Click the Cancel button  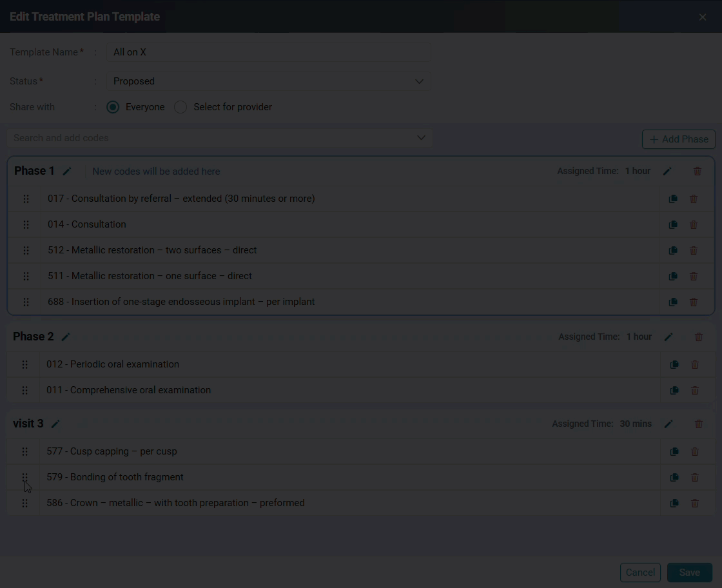(640, 573)
